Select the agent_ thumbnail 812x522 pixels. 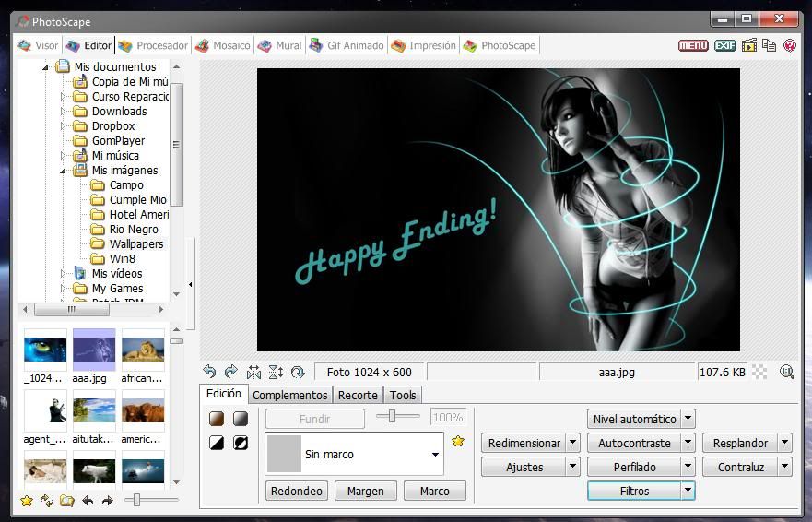coord(45,416)
